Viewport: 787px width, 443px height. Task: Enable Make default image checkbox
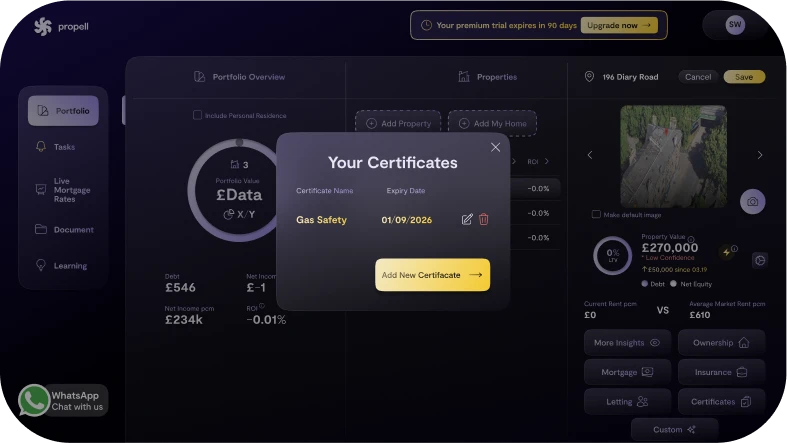[597, 214]
